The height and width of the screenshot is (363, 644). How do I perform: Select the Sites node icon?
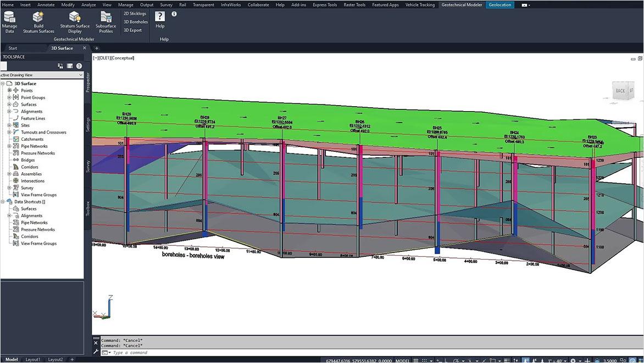[16, 125]
